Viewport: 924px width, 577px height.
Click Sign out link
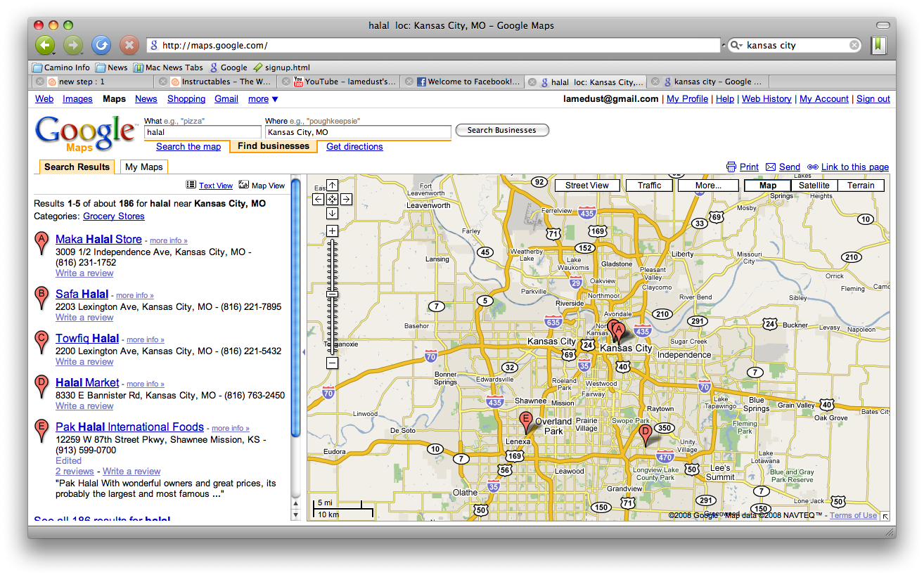(x=873, y=99)
